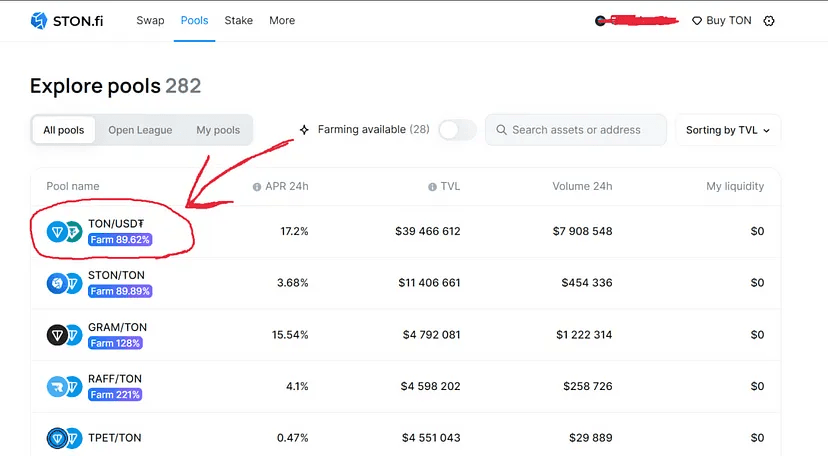
Task: Open the GRAM/TON pool name
Action: (117, 327)
